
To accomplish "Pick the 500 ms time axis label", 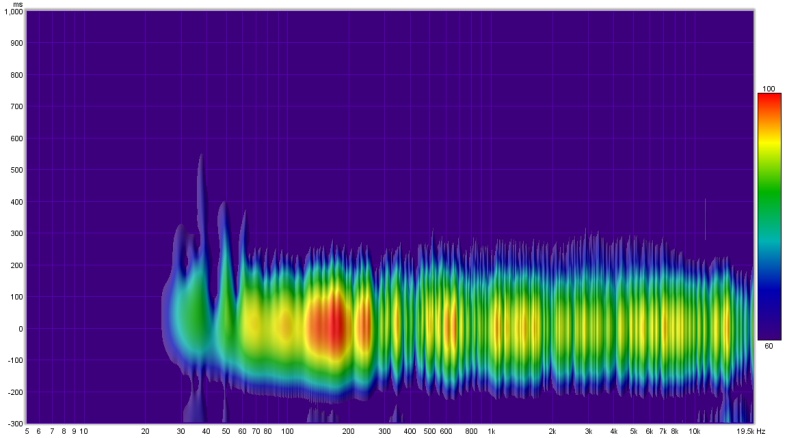I will point(17,170).
